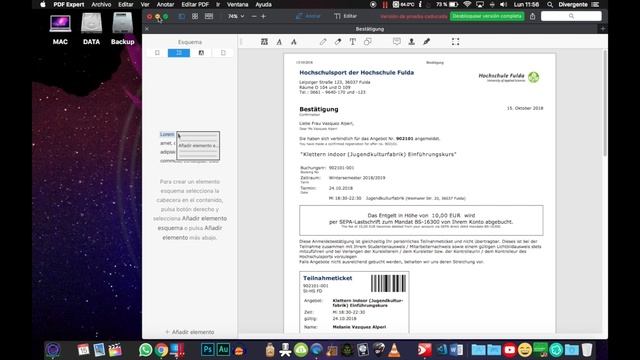Show outline (Esquema) sidebar tab
The height and width of the screenshot is (360, 640).
pyautogui.click(x=179, y=53)
